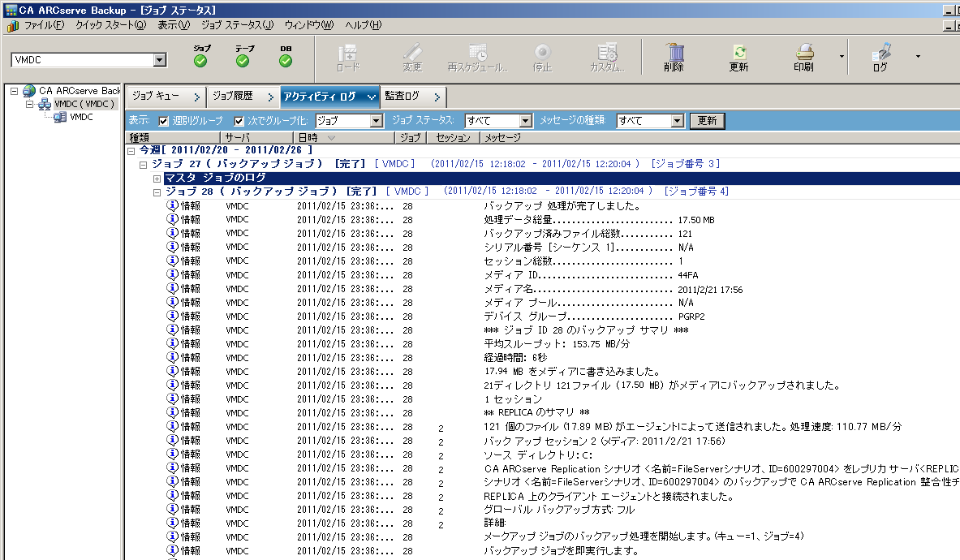The image size is (960, 560).
Task: Click the ジョブ status green check icon
Action: 201,61
